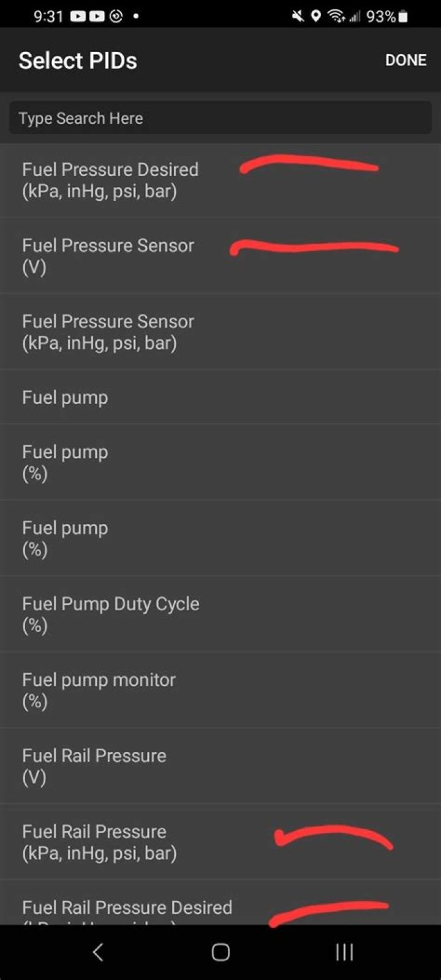Select Fuel Pump Duty Cycle (%) PID
This screenshot has height=980, width=441.
(x=110, y=614)
